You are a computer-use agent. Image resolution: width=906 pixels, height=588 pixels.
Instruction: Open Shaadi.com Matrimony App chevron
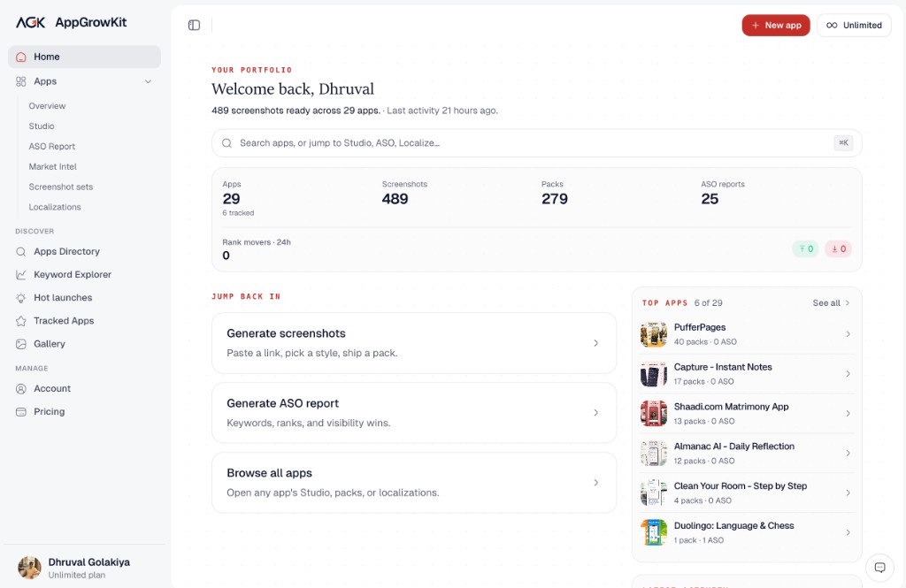(x=848, y=414)
